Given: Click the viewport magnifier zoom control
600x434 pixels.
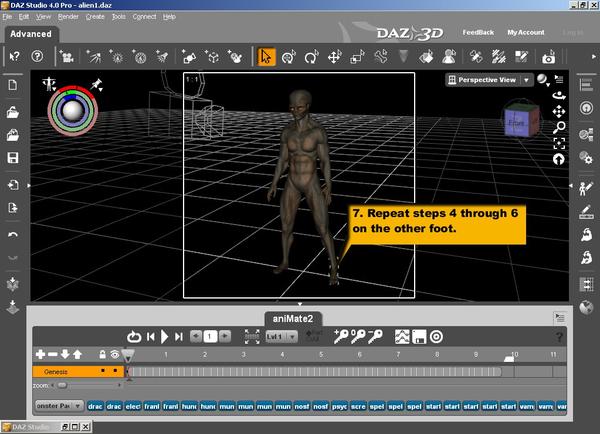Looking at the screenshot, I should pos(559,127).
